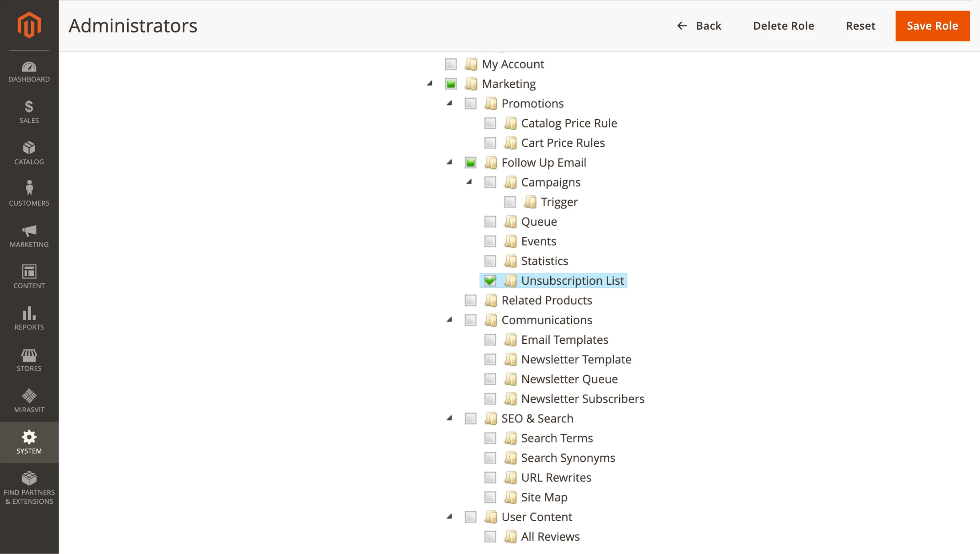980x554 pixels.
Task: Open Find Partners & Extensions
Action: [x=29, y=486]
